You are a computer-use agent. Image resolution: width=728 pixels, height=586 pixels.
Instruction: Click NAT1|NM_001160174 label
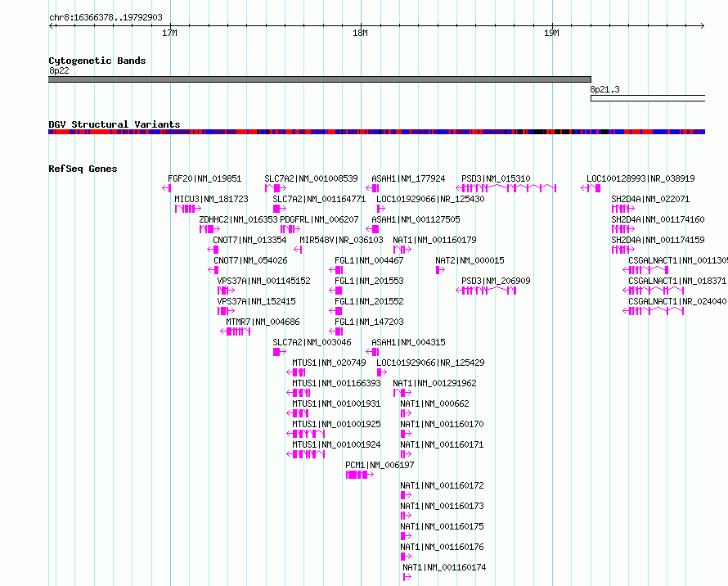(x=444, y=567)
